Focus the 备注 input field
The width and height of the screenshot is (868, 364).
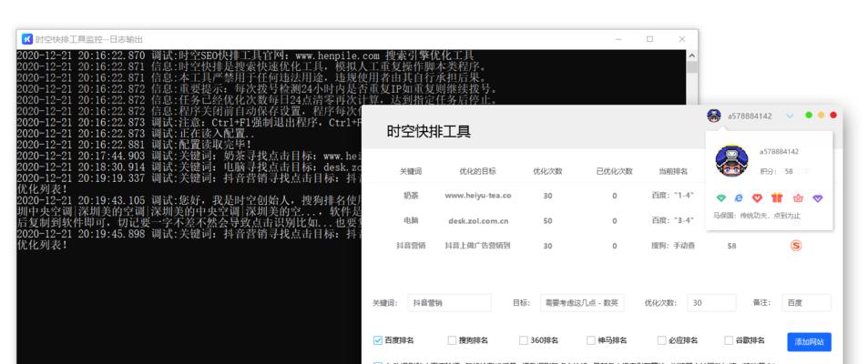coord(806,303)
